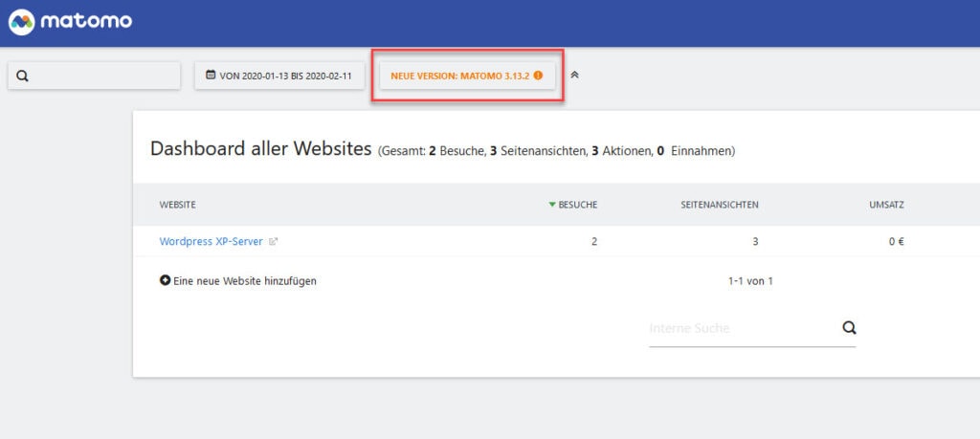Click the Matomo logo in header
Viewport: 980px width, 439px height.
point(70,22)
